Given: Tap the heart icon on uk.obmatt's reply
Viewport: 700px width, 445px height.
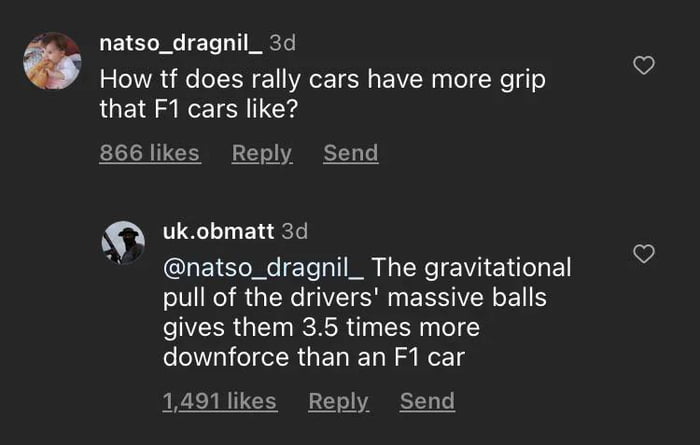Looking at the screenshot, I should [x=645, y=254].
